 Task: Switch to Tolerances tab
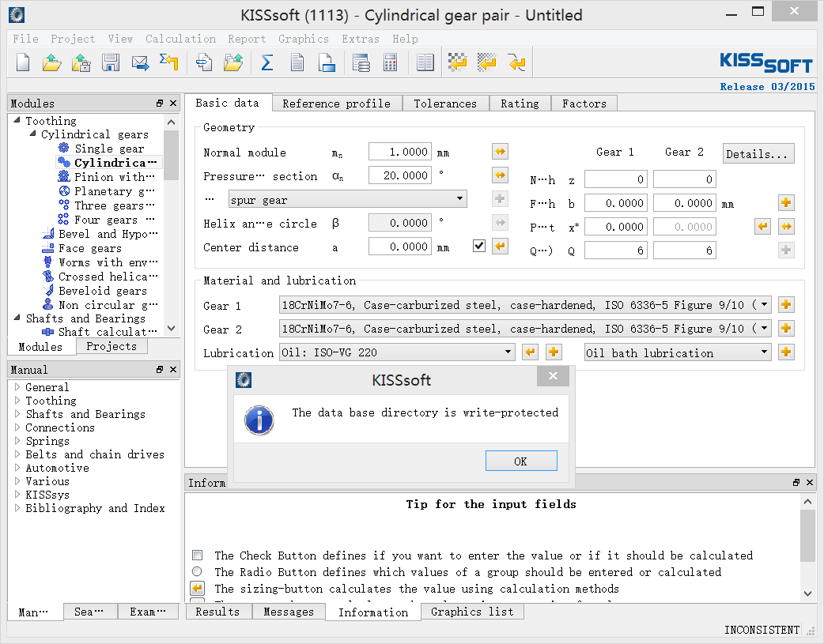coord(445,104)
